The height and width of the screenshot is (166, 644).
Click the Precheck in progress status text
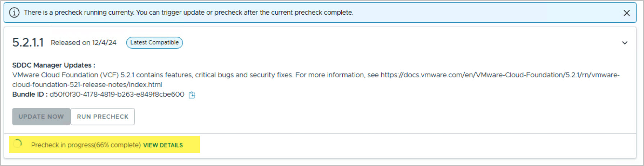click(62, 145)
